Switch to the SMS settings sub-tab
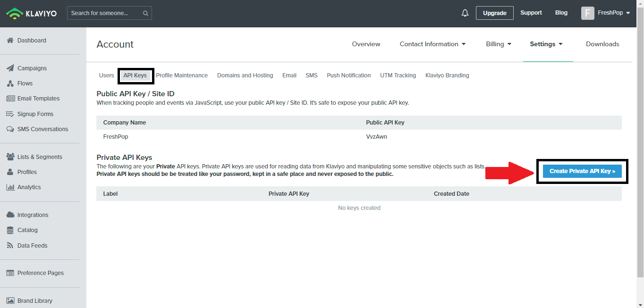 [312, 75]
